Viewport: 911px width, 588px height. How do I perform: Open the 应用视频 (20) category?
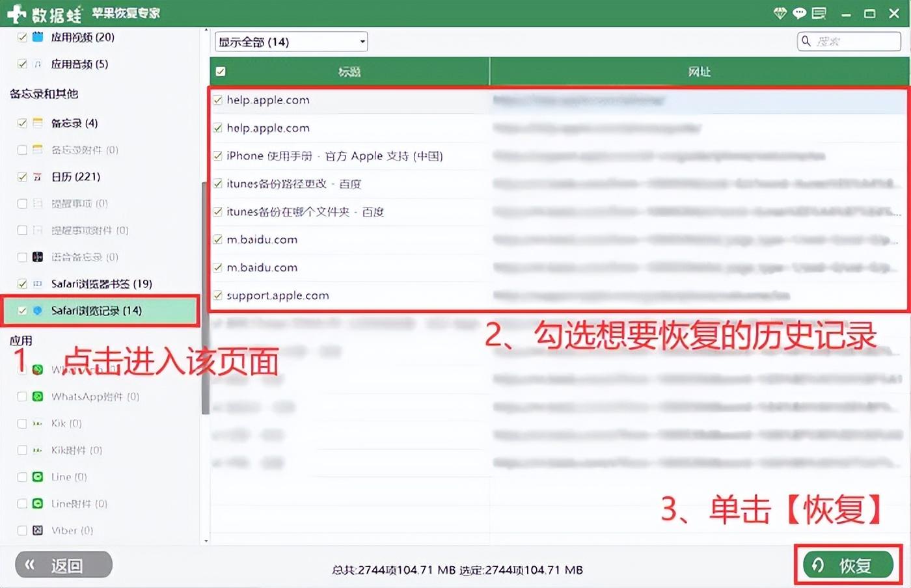coord(83,37)
